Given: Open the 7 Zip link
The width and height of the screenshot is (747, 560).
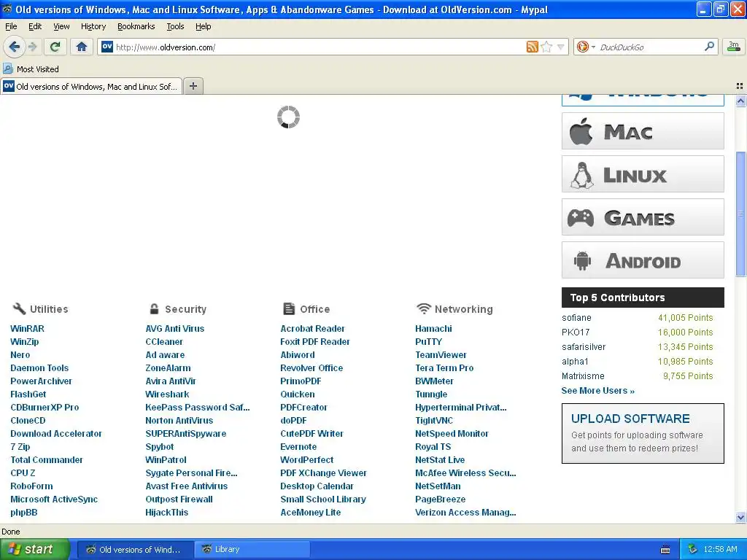Looking at the screenshot, I should pos(20,447).
